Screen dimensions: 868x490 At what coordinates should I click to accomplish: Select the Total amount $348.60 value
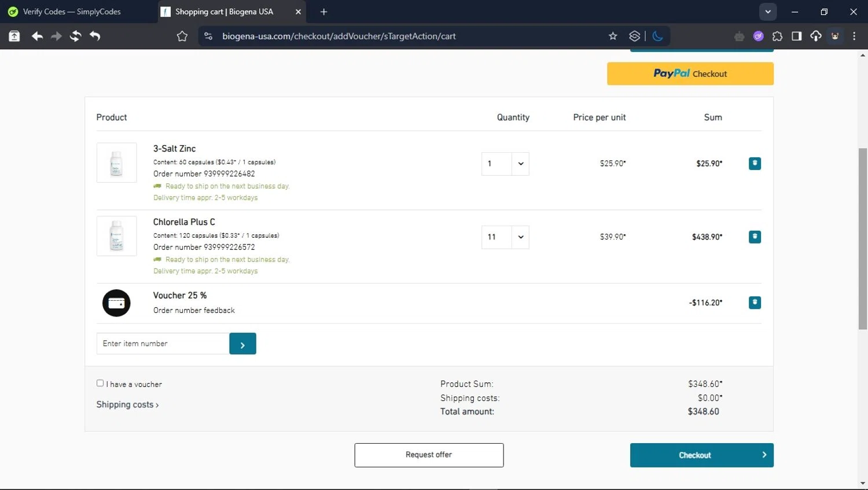[x=703, y=412]
